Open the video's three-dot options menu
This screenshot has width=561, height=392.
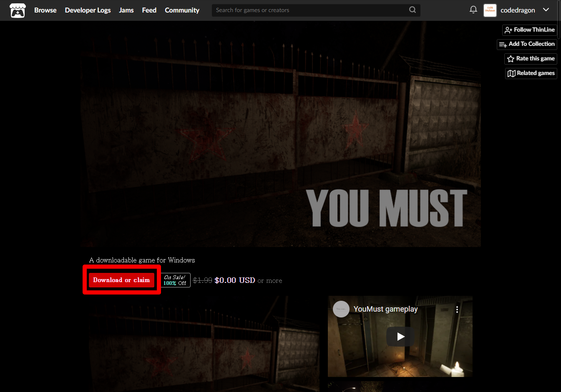click(x=457, y=309)
